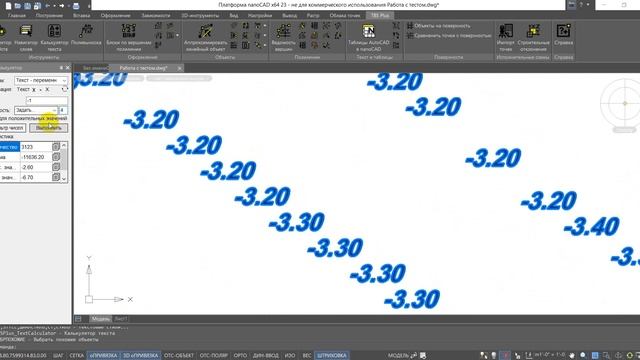Image resolution: width=640 pixels, height=360 pixels.
Task: Click Сравнить точки с поверхностью command
Action: [x=449, y=36]
